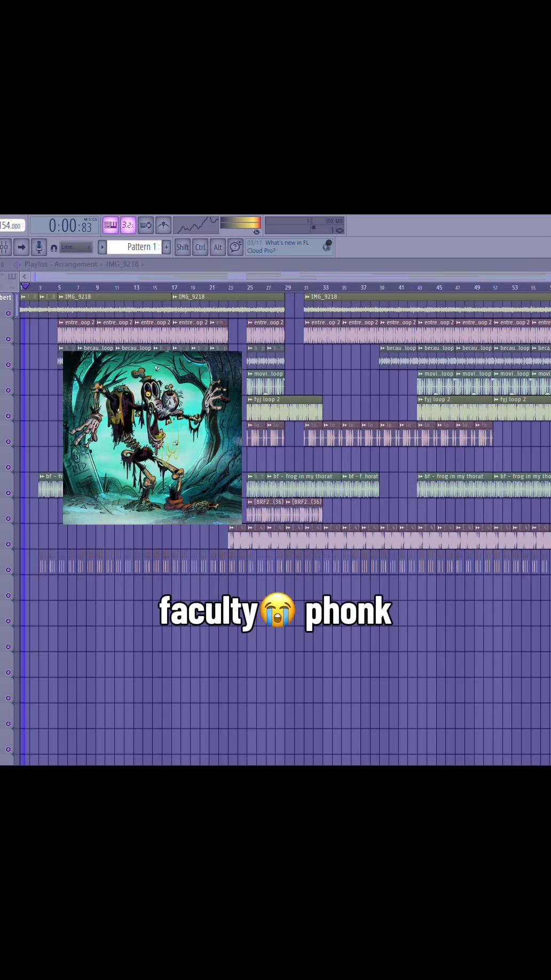Toggle the loop recording icon

[146, 225]
